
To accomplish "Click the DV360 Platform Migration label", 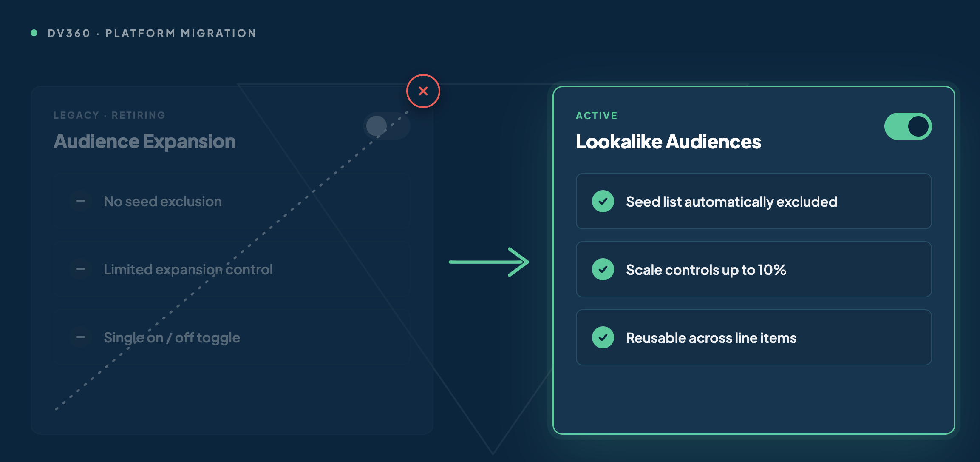I will 152,33.
